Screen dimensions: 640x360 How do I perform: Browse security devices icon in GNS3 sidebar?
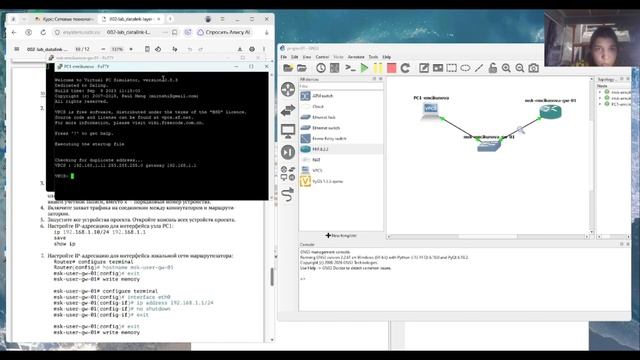click(288, 152)
